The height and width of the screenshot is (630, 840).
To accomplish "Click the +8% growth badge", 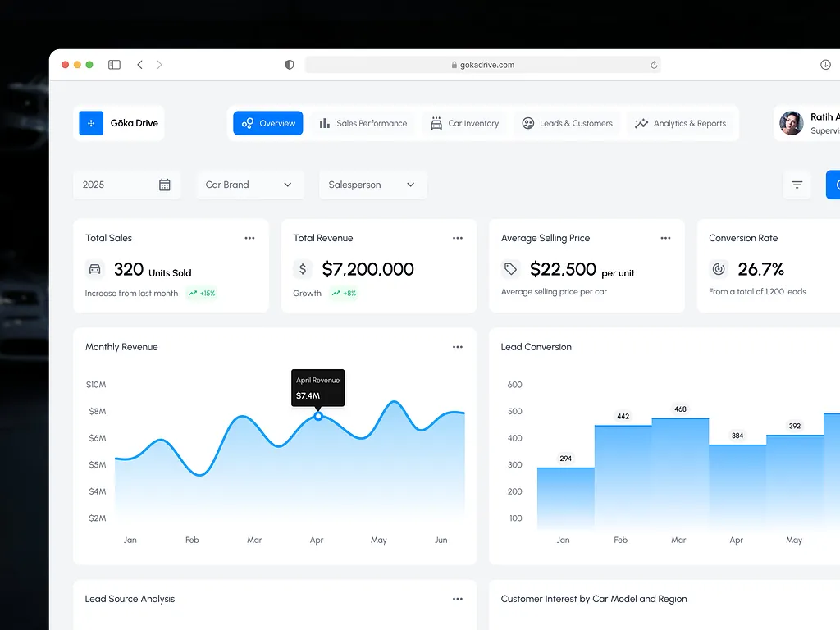I will pyautogui.click(x=344, y=294).
